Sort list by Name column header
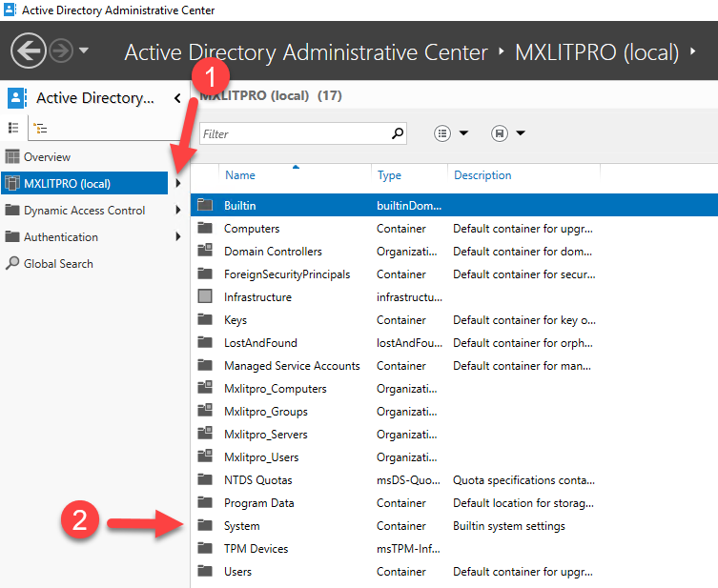 tap(240, 175)
